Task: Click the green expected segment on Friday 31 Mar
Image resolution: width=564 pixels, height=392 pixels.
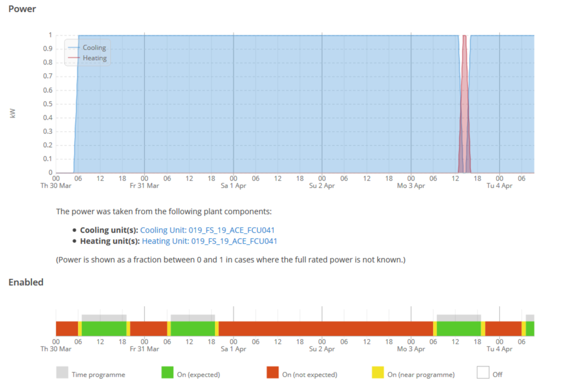Action: coord(193,329)
